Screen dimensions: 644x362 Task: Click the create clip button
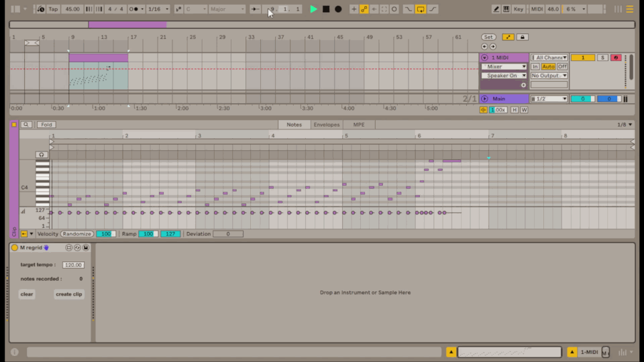pyautogui.click(x=68, y=294)
